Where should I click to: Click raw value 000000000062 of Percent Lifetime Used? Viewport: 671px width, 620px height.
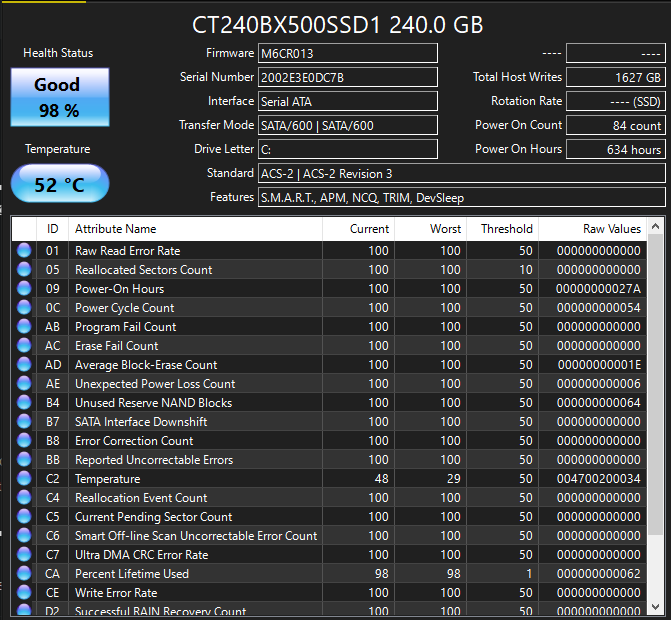pyautogui.click(x=598, y=574)
